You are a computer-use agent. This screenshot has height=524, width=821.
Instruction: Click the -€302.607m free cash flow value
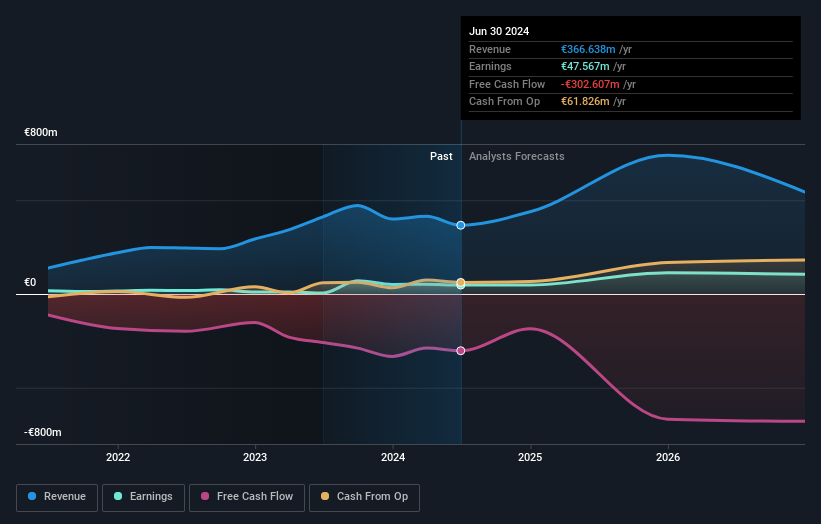pos(590,84)
